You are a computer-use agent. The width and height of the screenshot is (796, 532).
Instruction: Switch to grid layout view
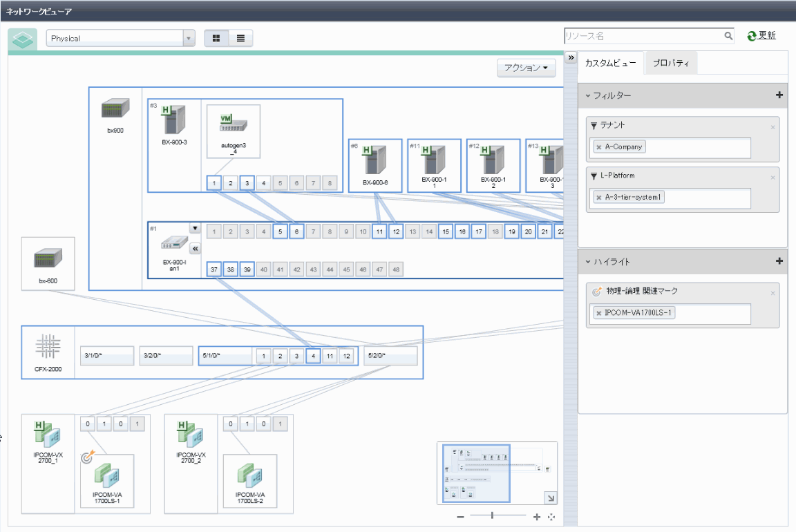(216, 38)
